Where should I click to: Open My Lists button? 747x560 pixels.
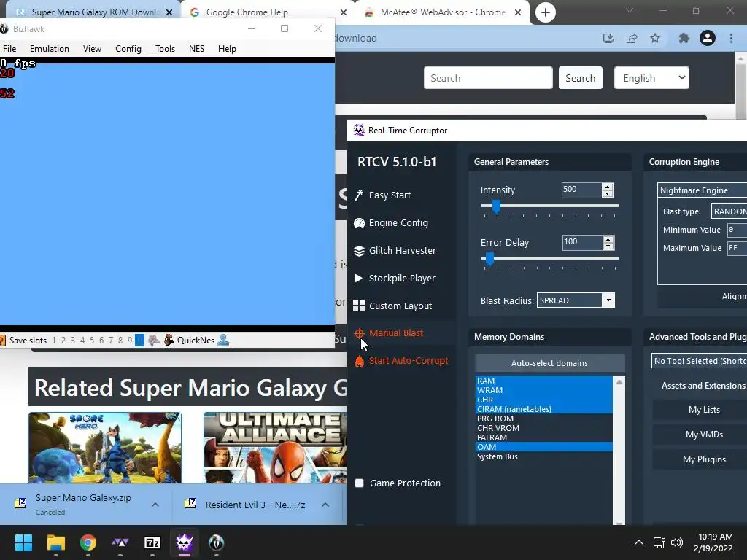click(x=704, y=410)
